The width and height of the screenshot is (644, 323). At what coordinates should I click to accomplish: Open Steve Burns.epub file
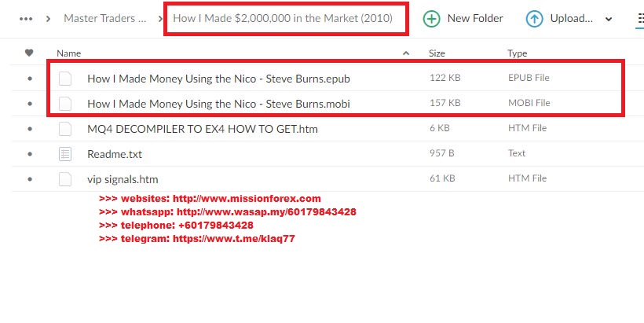tap(218, 79)
